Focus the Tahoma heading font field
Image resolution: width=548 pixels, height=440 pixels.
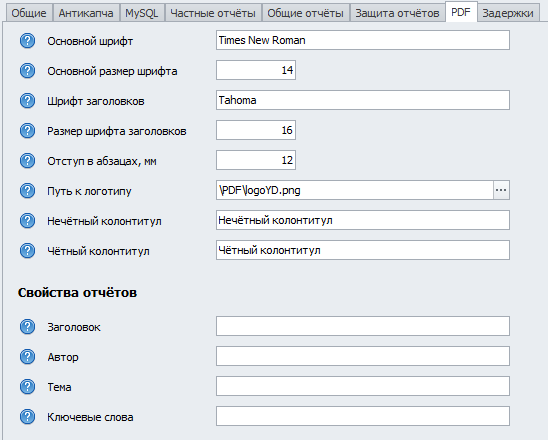click(363, 100)
